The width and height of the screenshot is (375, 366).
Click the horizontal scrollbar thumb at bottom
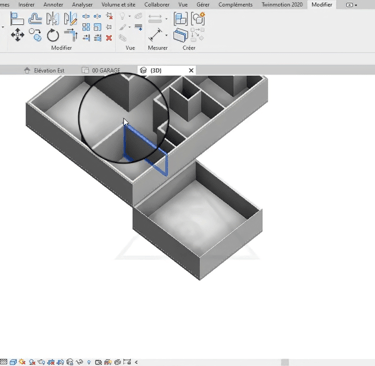coord(285,362)
